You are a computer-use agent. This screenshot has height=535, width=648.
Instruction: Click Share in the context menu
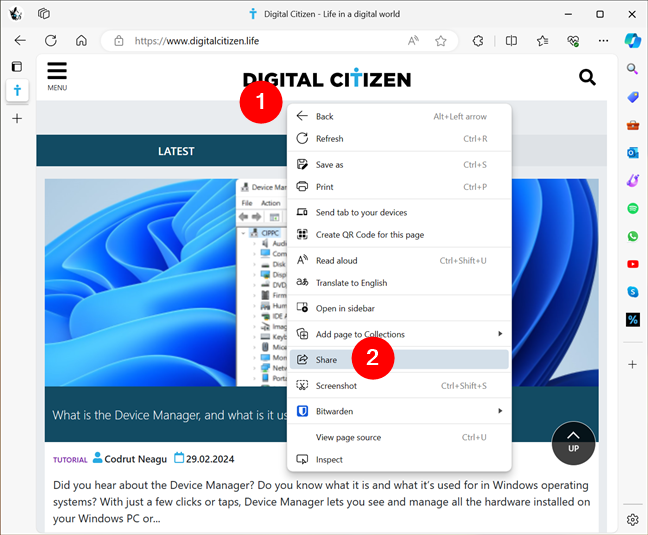(x=399, y=360)
